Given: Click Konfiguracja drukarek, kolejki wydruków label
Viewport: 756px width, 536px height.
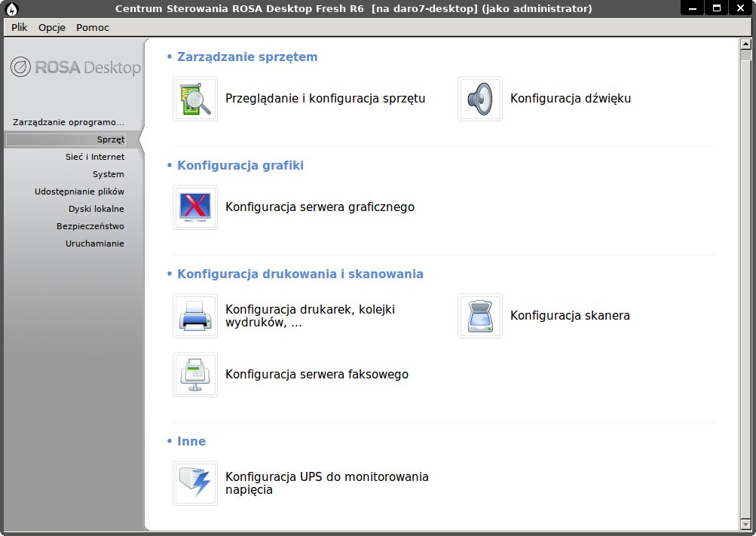Looking at the screenshot, I should pos(311,316).
